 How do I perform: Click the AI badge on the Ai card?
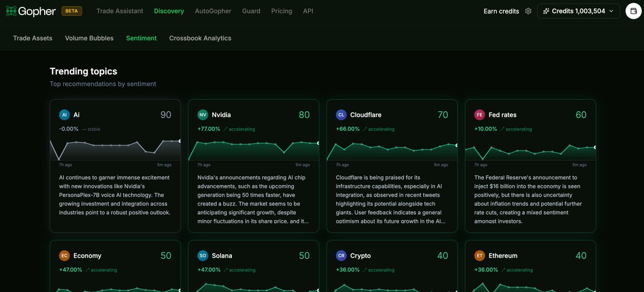tap(64, 115)
